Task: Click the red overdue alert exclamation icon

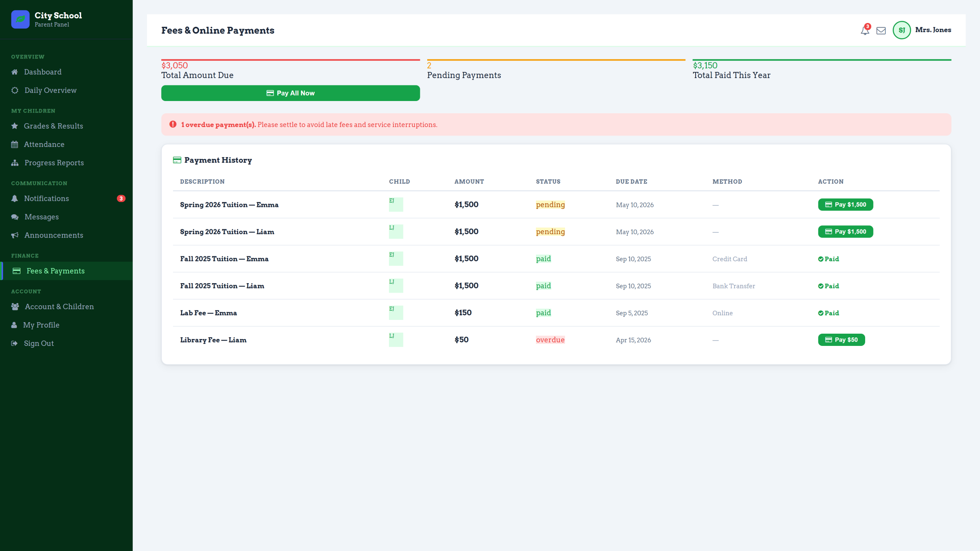Action: point(173,124)
